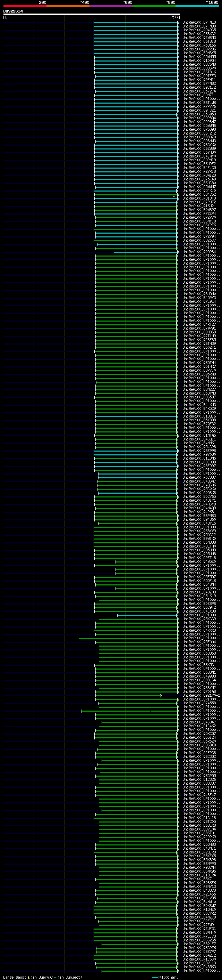The image size is (222, 980).
Task: Open hit UniRef100_Q949G5
Action: [199, 30]
